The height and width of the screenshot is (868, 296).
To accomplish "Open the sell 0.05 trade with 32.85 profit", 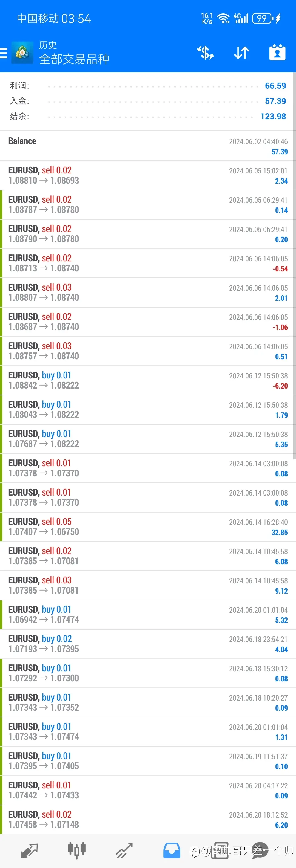I will [148, 527].
